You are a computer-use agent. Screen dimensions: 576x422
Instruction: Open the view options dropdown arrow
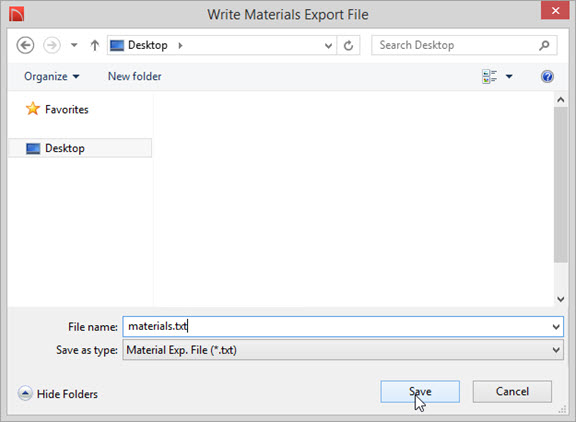[509, 76]
